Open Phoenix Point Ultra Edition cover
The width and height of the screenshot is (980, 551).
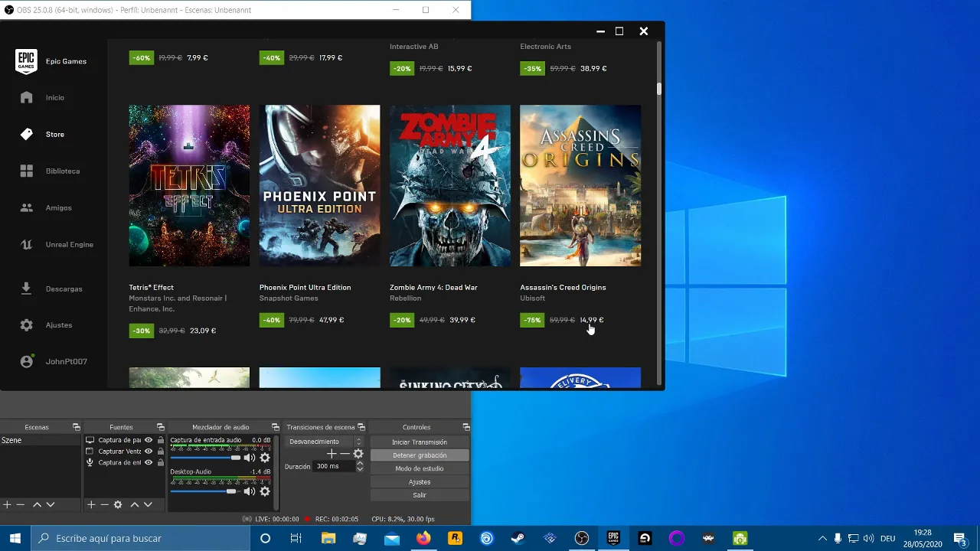coord(319,185)
